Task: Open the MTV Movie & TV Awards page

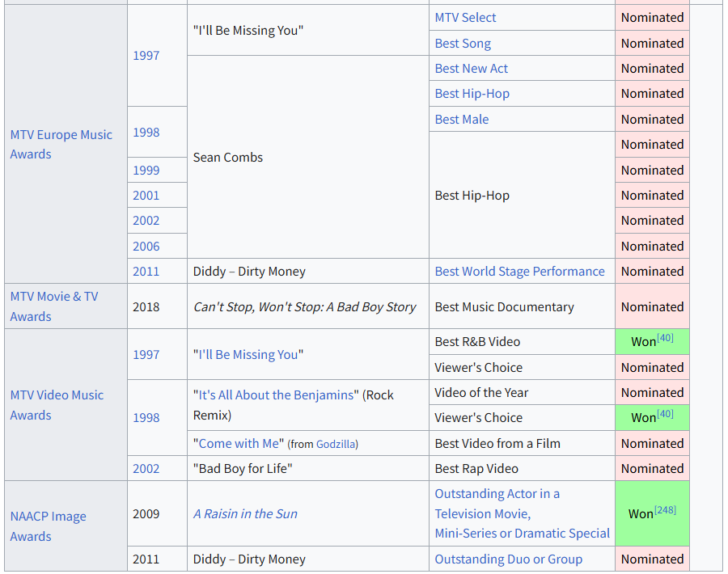Action: point(53,306)
